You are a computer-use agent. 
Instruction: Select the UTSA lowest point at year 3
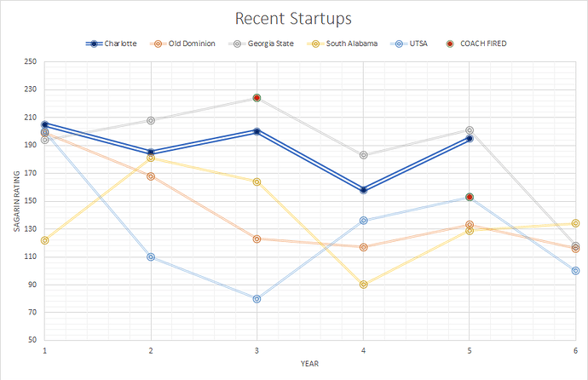257,299
